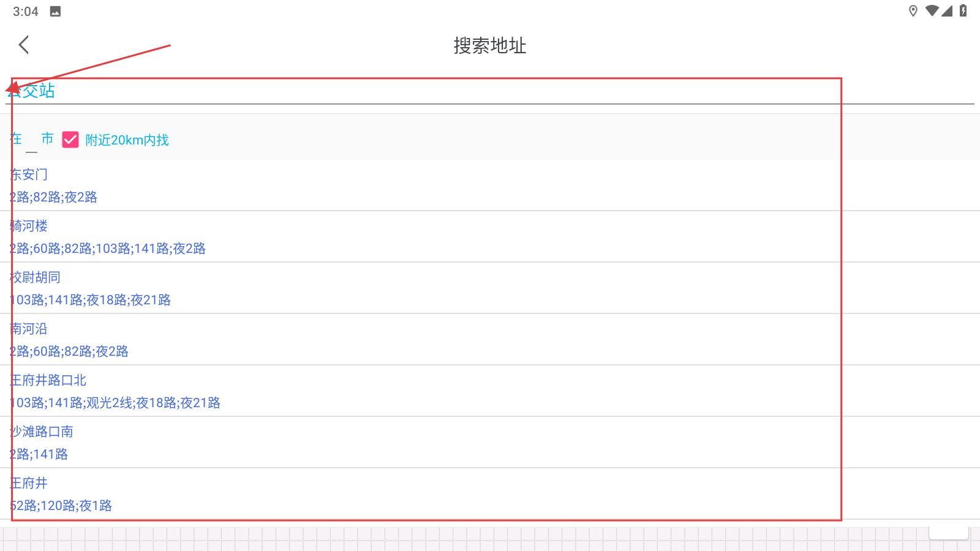Tap the image notification icon

[55, 11]
